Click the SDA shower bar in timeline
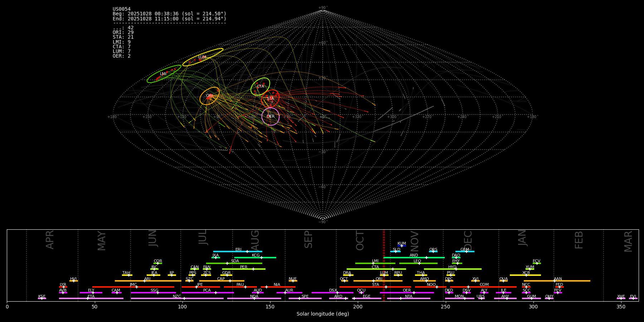Screen dimensions: 644x322 (x=234, y=263)
